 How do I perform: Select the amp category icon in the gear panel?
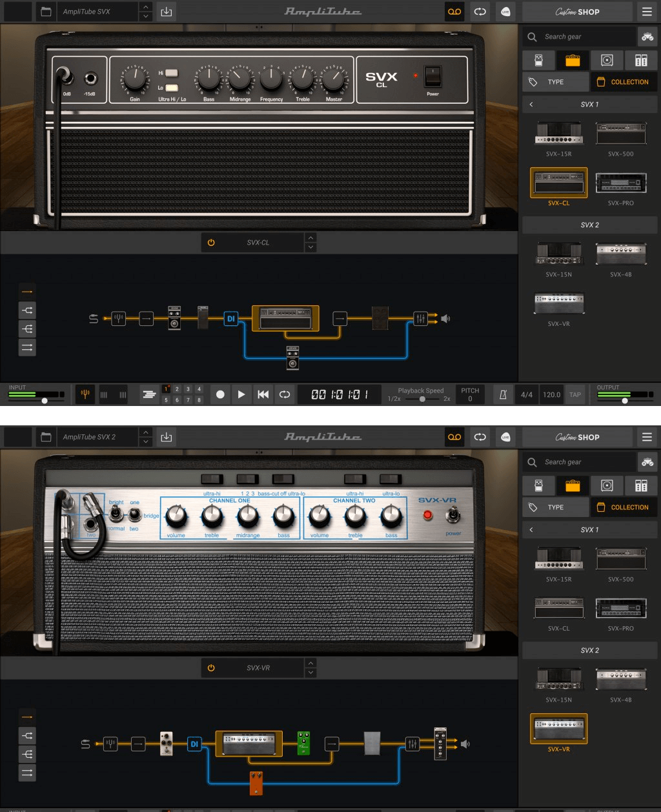point(573,60)
